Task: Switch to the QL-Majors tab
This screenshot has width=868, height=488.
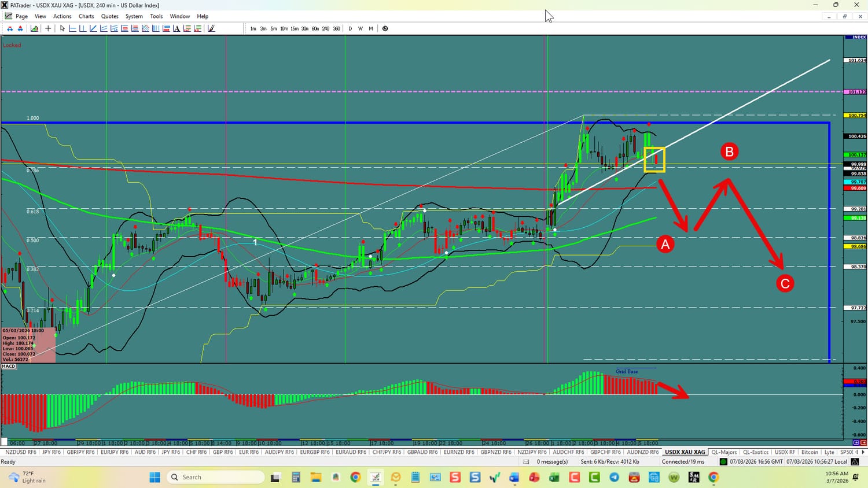Action: [x=724, y=452]
